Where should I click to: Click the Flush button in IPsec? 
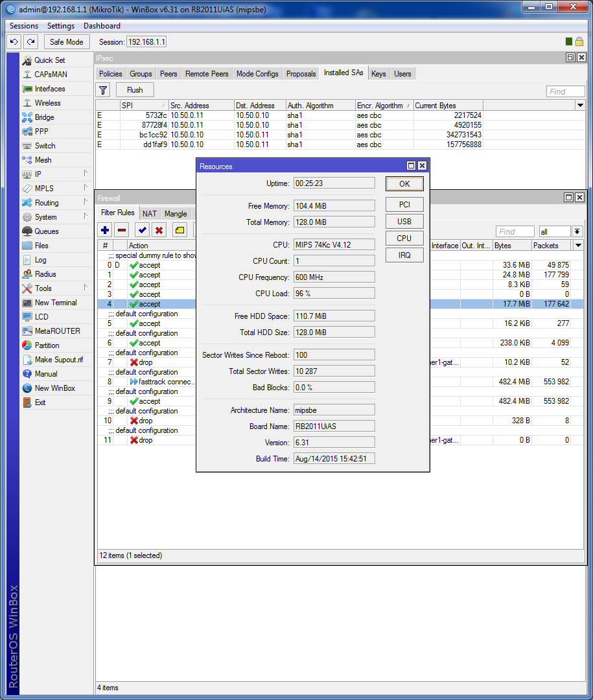pos(135,90)
